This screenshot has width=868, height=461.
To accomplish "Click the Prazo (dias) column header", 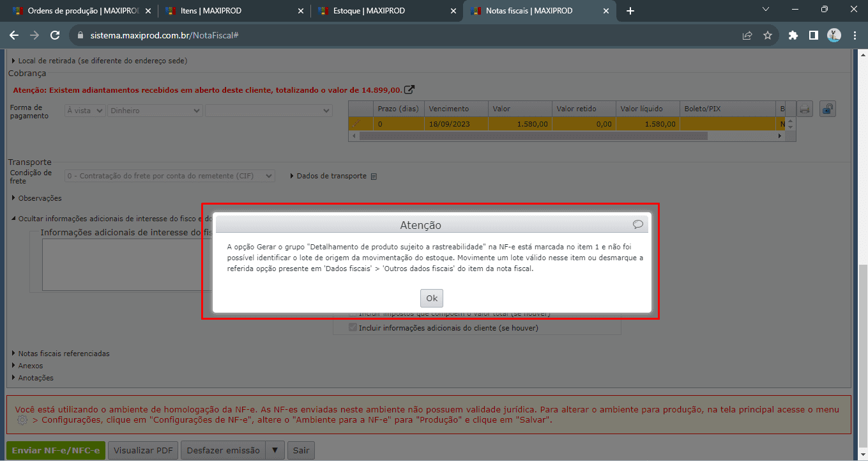I will click(x=399, y=109).
